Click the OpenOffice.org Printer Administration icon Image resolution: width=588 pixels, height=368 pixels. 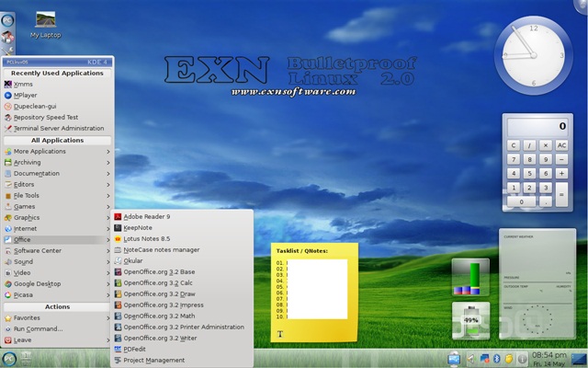click(x=118, y=328)
